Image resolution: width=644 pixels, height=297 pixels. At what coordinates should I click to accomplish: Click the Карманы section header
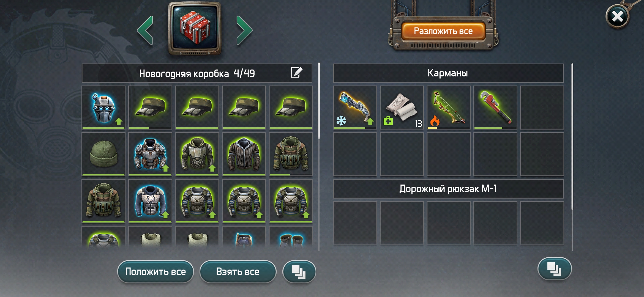click(448, 73)
